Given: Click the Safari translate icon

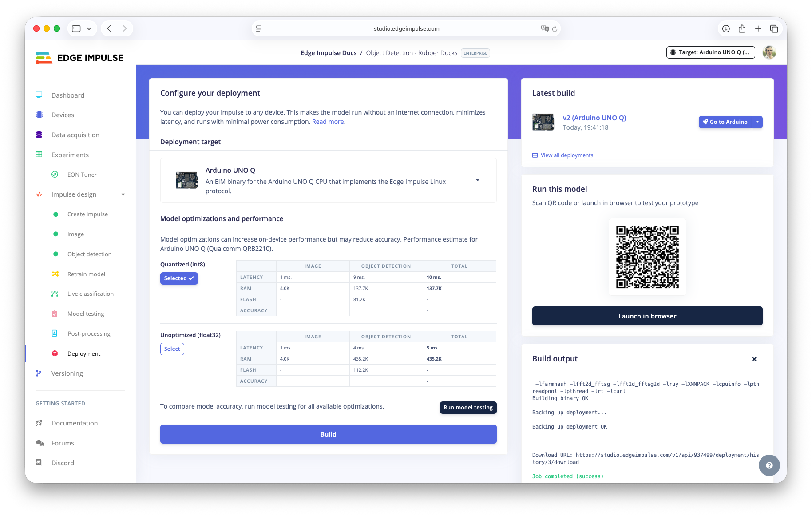Looking at the screenshot, I should (545, 28).
